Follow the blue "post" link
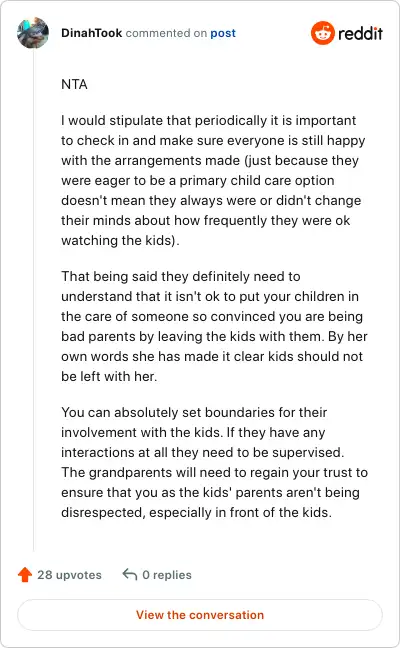400x648 pixels. (223, 33)
